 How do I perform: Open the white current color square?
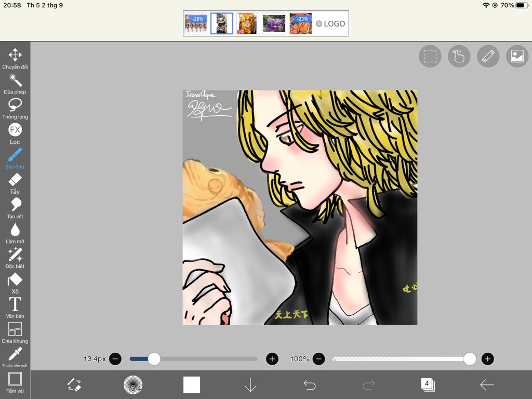point(192,385)
